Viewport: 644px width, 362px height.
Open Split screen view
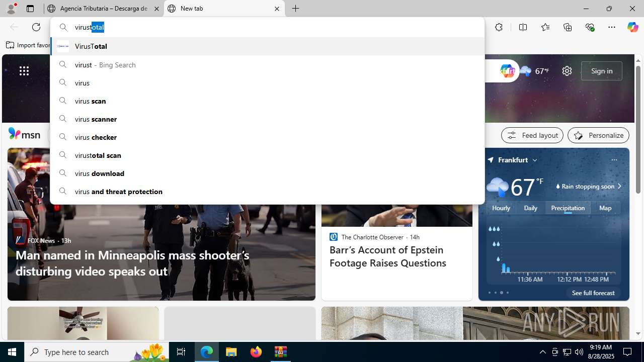click(x=523, y=27)
